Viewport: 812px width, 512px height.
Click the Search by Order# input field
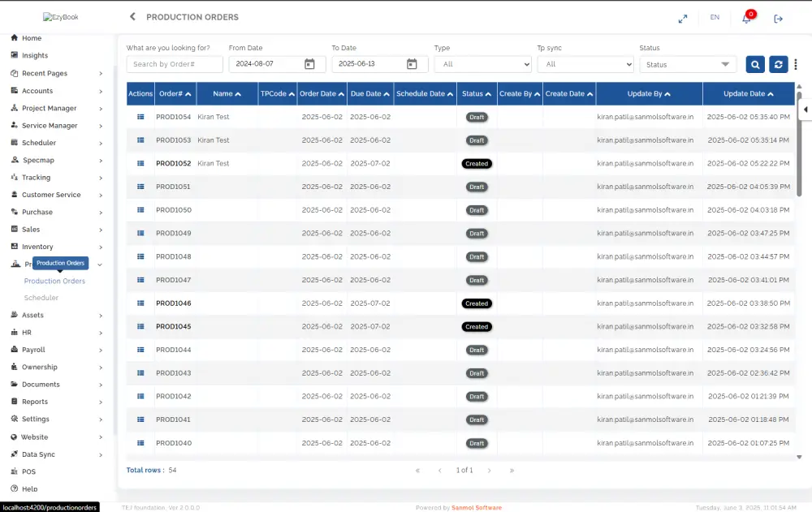(175, 65)
